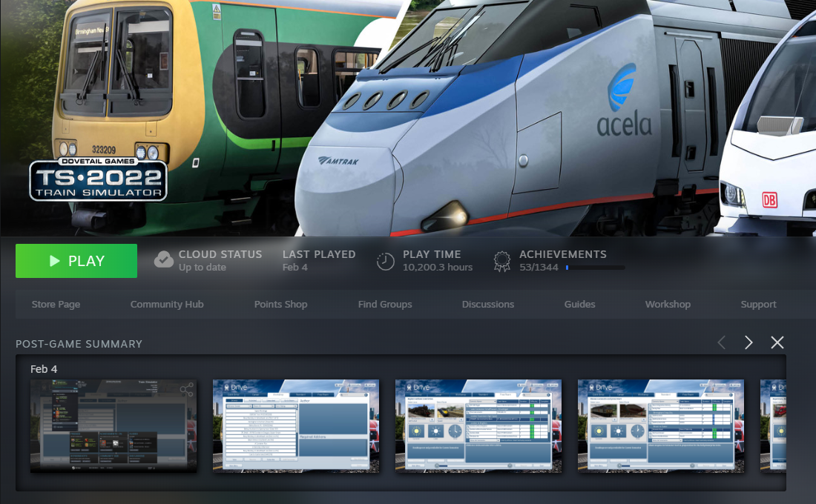Open the third Drive screenshot thumbnail
The height and width of the screenshot is (504, 816).
click(x=478, y=426)
